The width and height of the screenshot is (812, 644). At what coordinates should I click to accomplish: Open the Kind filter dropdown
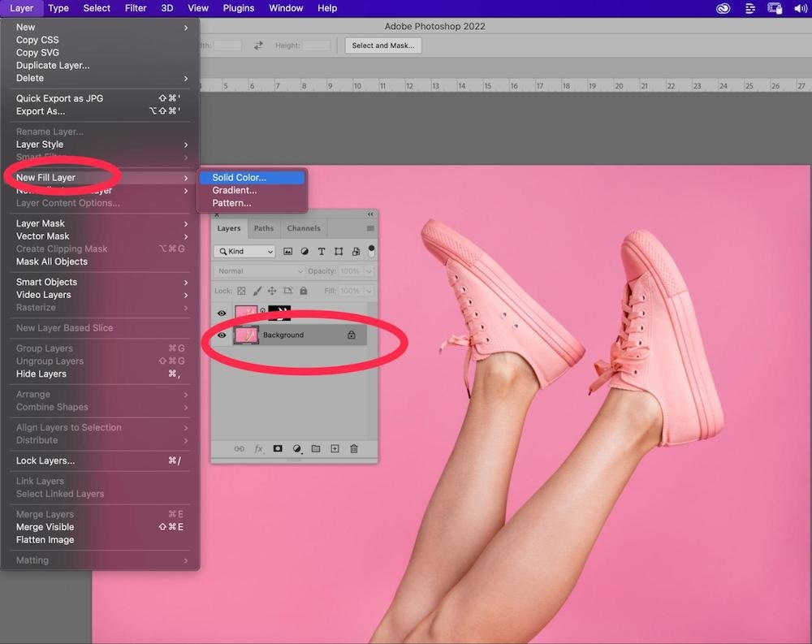coord(245,252)
